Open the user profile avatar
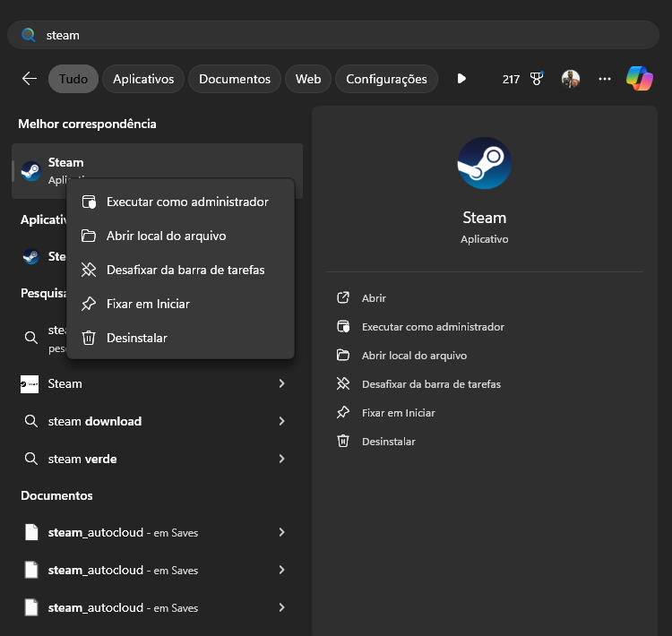This screenshot has width=672, height=636. [571, 79]
